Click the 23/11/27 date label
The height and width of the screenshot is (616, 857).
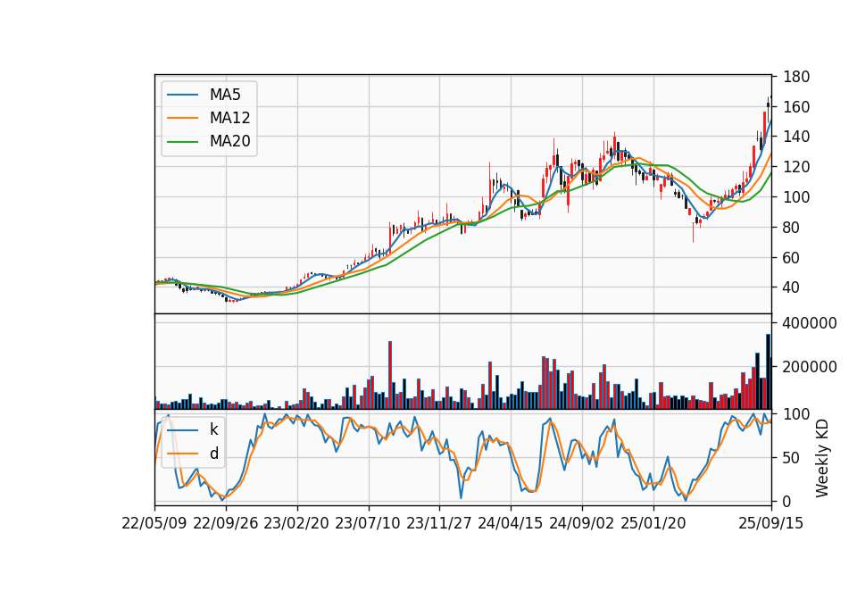point(439,523)
